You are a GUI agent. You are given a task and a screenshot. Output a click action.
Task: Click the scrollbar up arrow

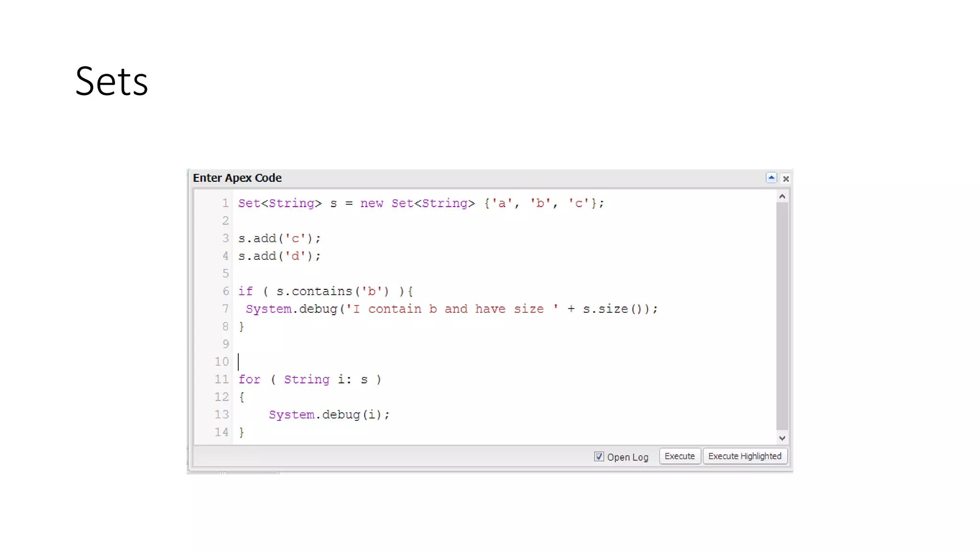click(x=782, y=197)
